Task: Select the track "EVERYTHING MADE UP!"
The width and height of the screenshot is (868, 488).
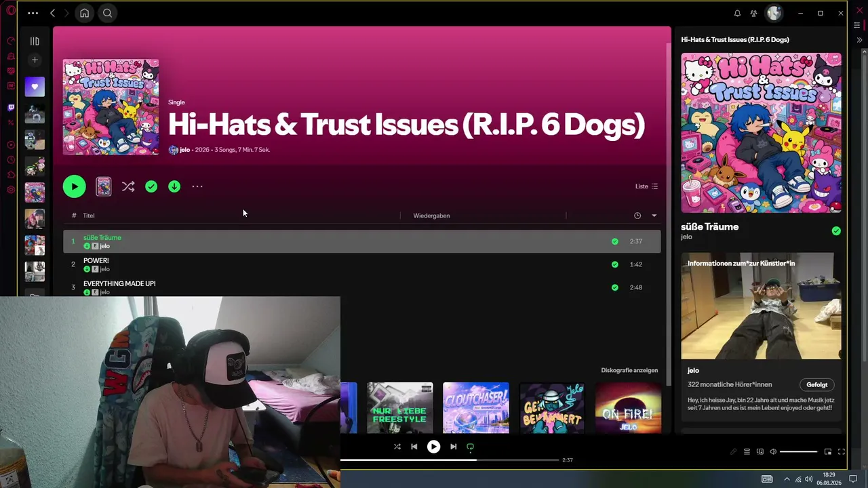Action: (x=362, y=287)
